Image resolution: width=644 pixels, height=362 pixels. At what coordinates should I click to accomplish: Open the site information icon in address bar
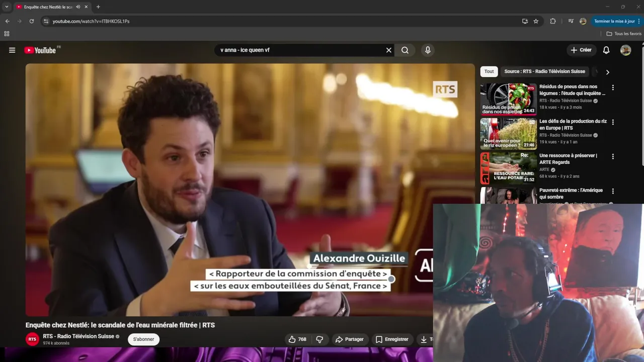(x=46, y=21)
